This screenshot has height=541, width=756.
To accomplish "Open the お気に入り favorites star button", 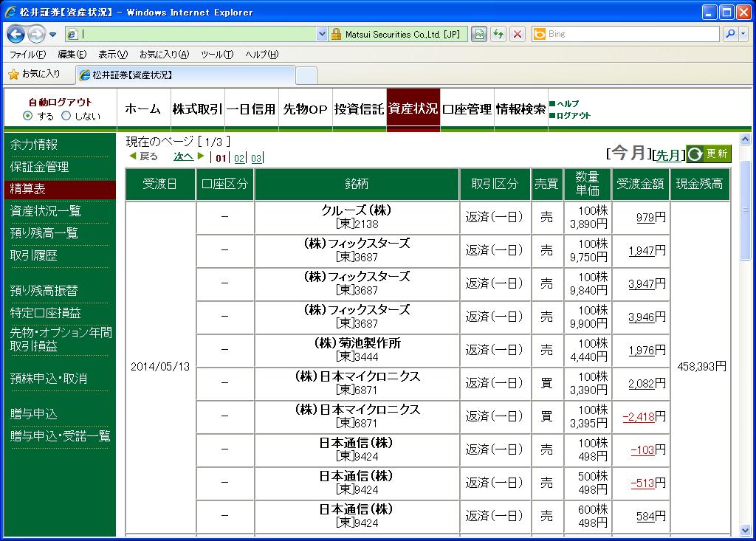I will (34, 74).
